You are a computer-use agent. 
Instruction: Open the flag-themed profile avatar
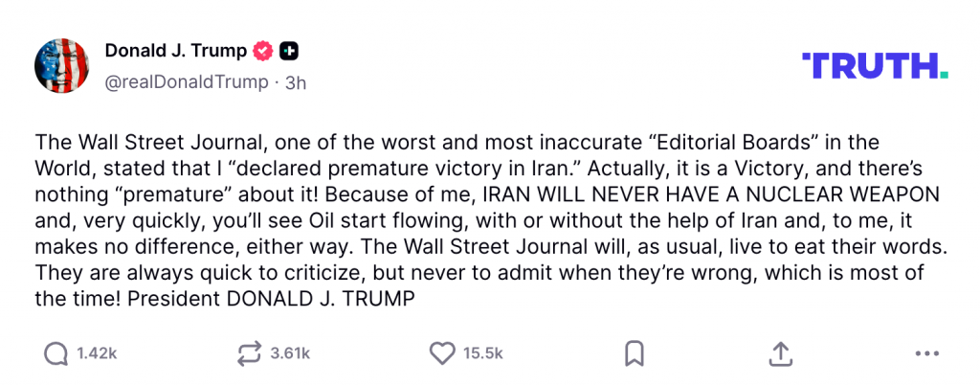(62, 66)
